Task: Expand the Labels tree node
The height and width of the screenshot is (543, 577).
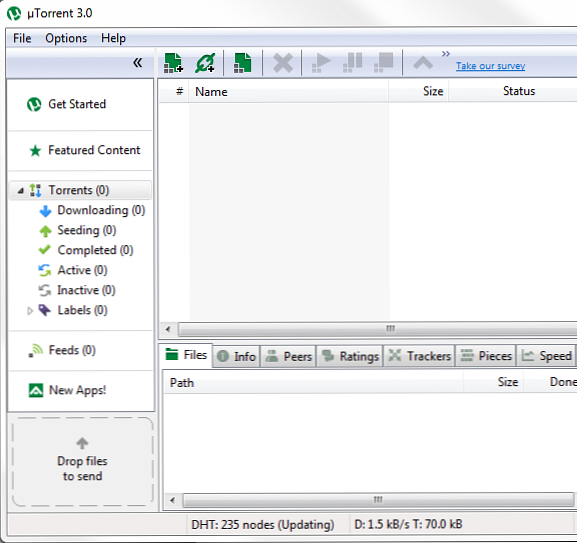Action: (30, 311)
